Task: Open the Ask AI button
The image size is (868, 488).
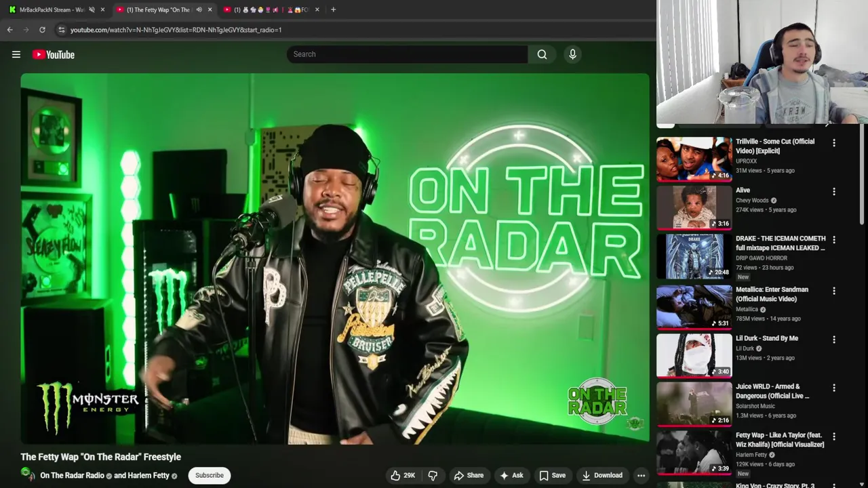Action: pyautogui.click(x=511, y=475)
